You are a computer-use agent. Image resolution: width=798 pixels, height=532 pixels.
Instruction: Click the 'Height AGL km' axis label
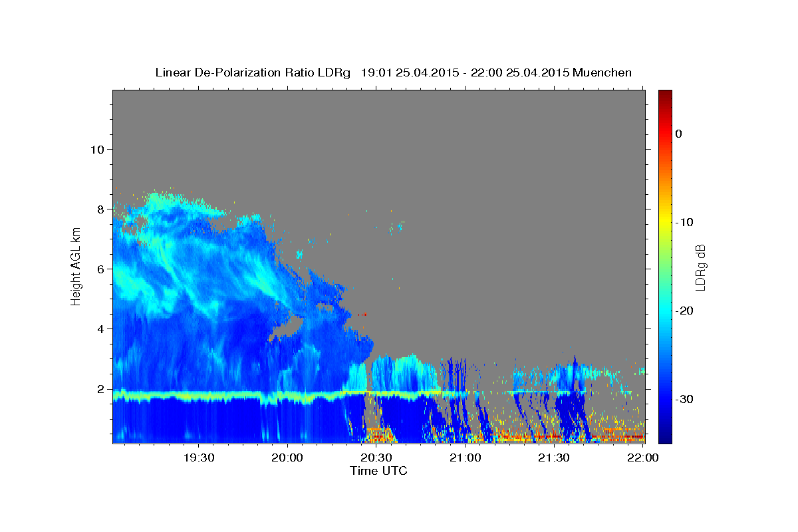tap(76, 267)
